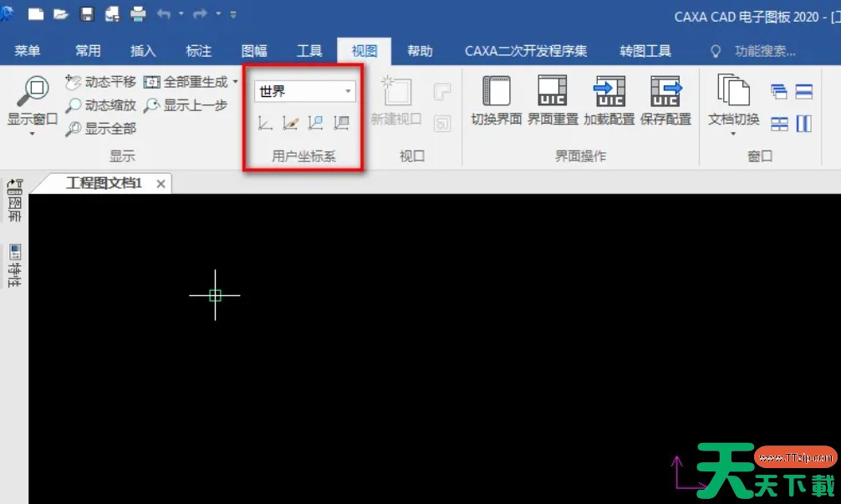Activate 动态平移 pan tool
The width and height of the screenshot is (841, 504).
coord(100,82)
